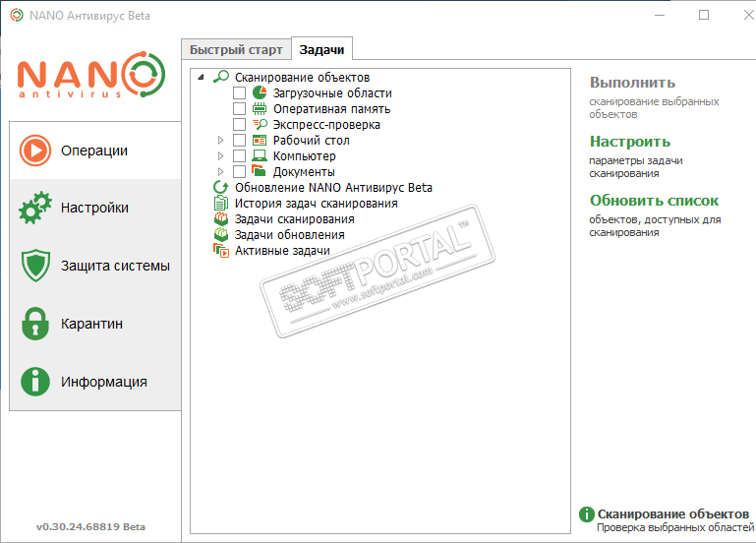Click the Рабочий стол label

[311, 141]
